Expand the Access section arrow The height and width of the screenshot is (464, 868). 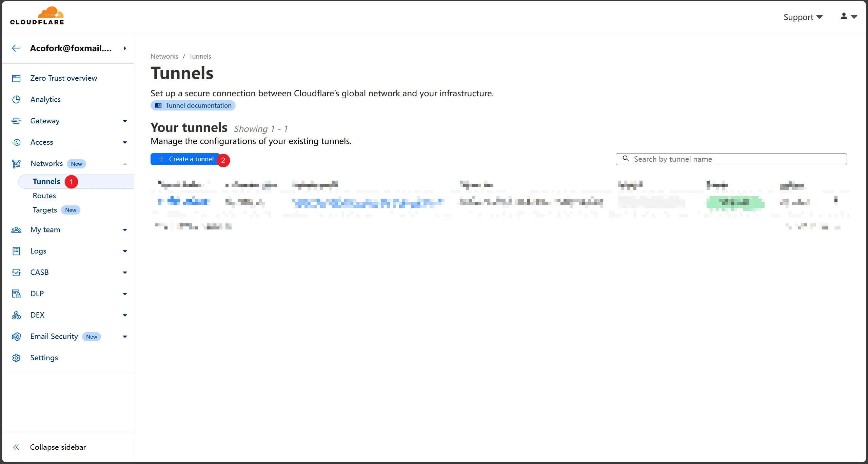click(125, 142)
